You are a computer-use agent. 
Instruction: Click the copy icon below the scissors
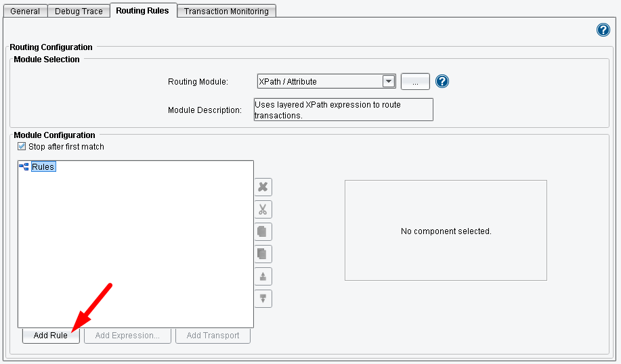[x=263, y=231]
